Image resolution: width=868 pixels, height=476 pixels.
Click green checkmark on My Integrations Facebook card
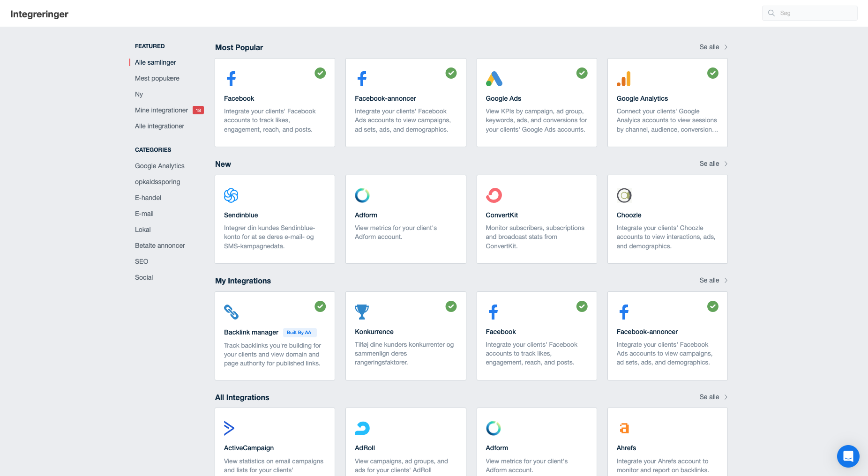(582, 306)
